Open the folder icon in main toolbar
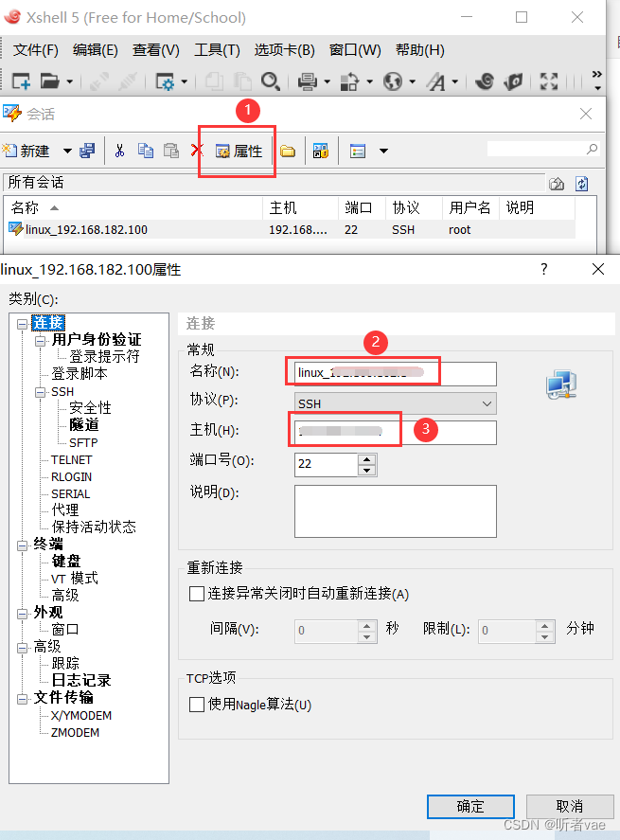 tap(50, 80)
